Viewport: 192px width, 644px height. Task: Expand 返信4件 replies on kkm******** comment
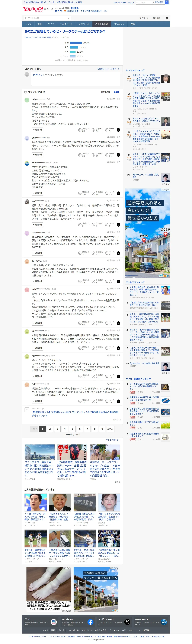point(38,193)
